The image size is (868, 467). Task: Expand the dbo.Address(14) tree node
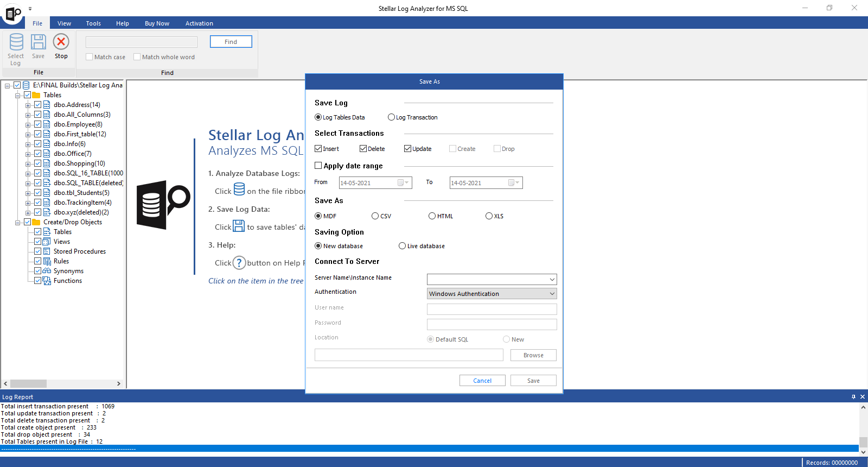[28, 105]
